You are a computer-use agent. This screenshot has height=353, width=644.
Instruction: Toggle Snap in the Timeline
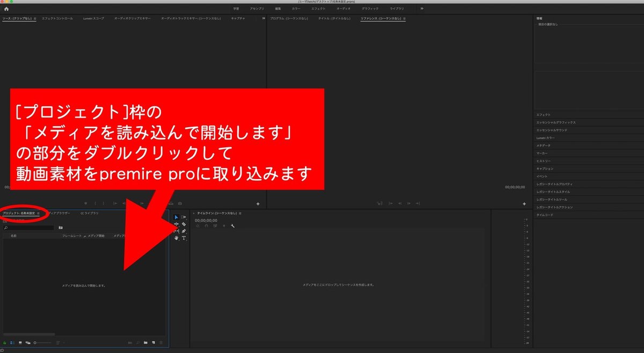click(207, 225)
